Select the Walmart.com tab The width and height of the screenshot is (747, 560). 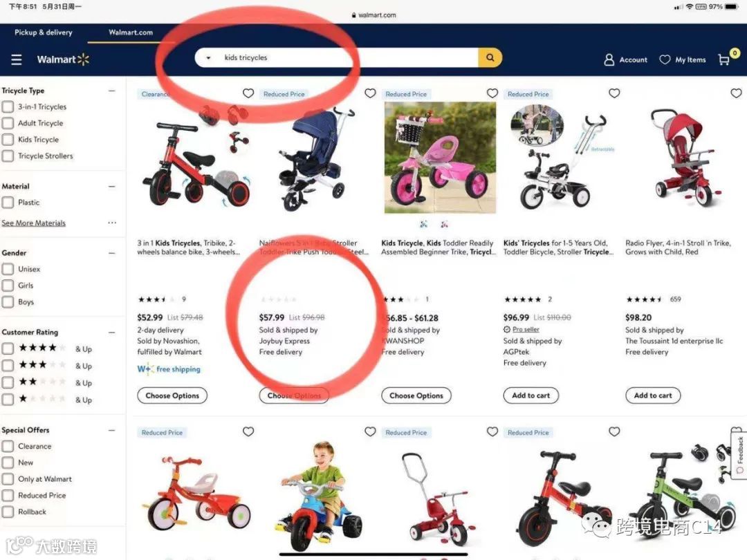point(131,32)
